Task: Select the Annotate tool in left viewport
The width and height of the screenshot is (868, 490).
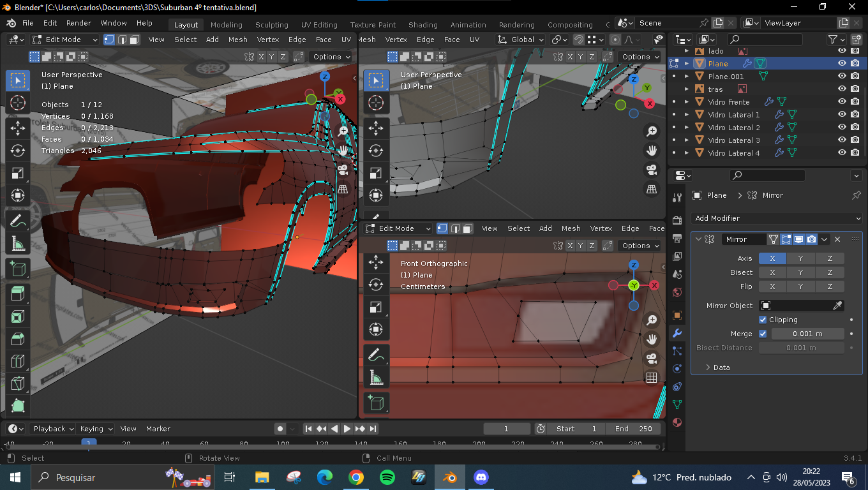Action: pos(18,221)
